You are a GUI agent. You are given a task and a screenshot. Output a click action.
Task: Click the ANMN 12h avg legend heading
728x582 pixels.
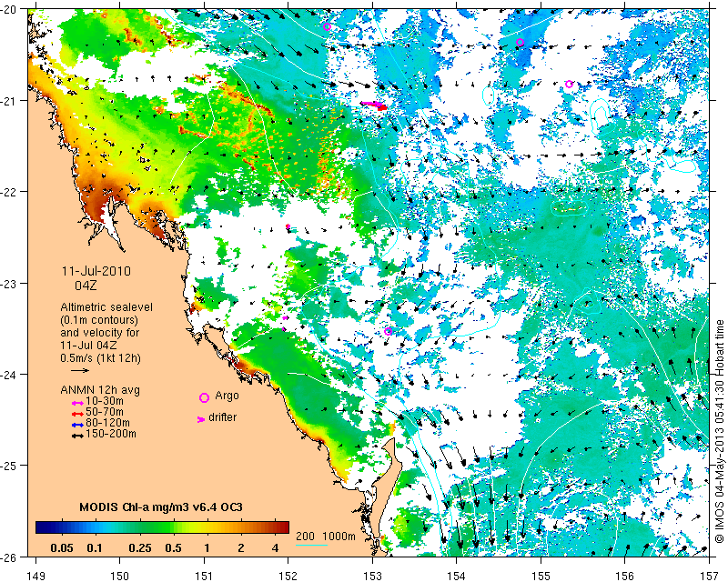[x=100, y=390]
